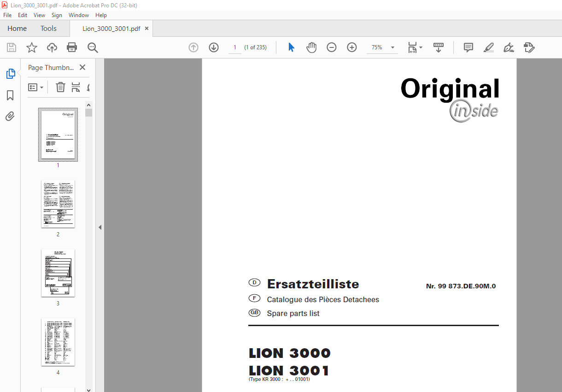Switch to the Tools tab
This screenshot has height=392, width=562.
(48, 29)
